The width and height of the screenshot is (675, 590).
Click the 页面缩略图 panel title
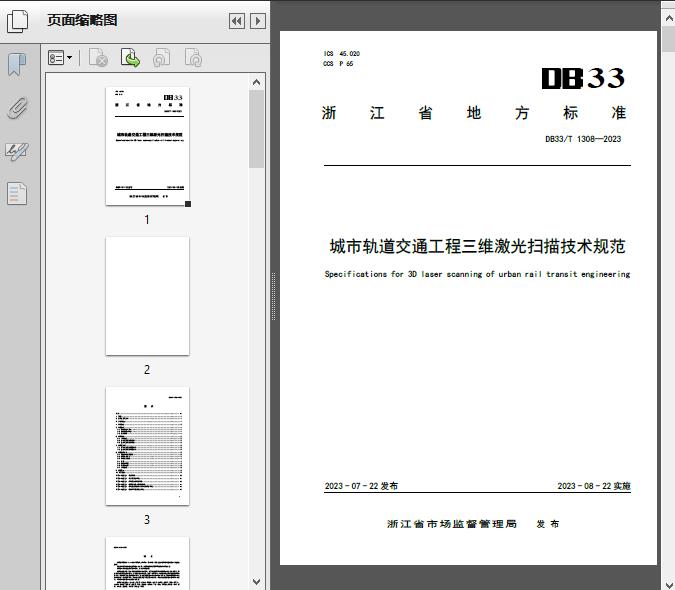(x=82, y=20)
